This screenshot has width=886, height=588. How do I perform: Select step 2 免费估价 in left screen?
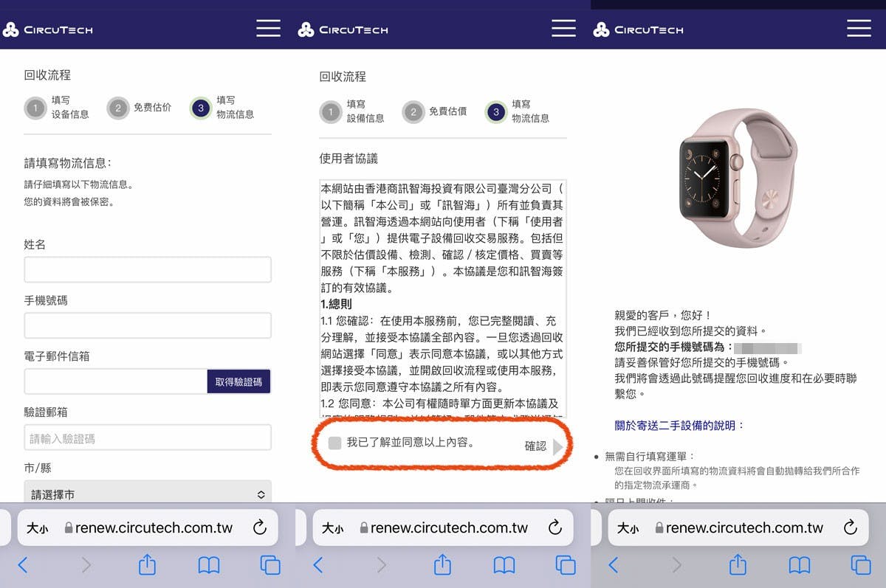(x=139, y=108)
